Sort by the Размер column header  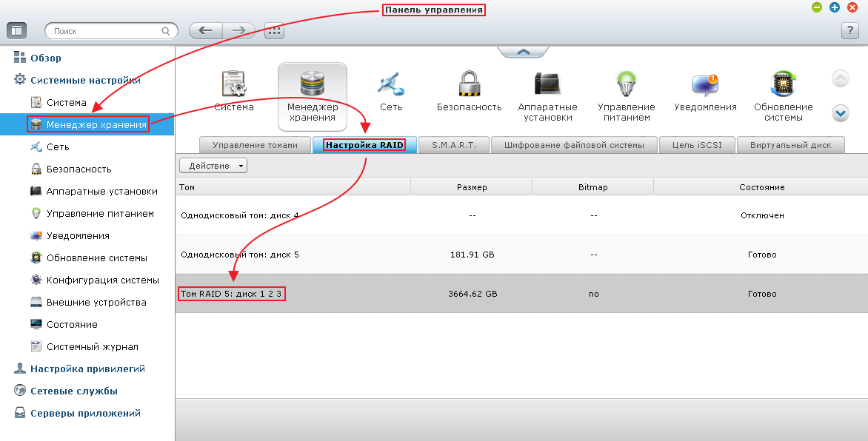coord(472,187)
